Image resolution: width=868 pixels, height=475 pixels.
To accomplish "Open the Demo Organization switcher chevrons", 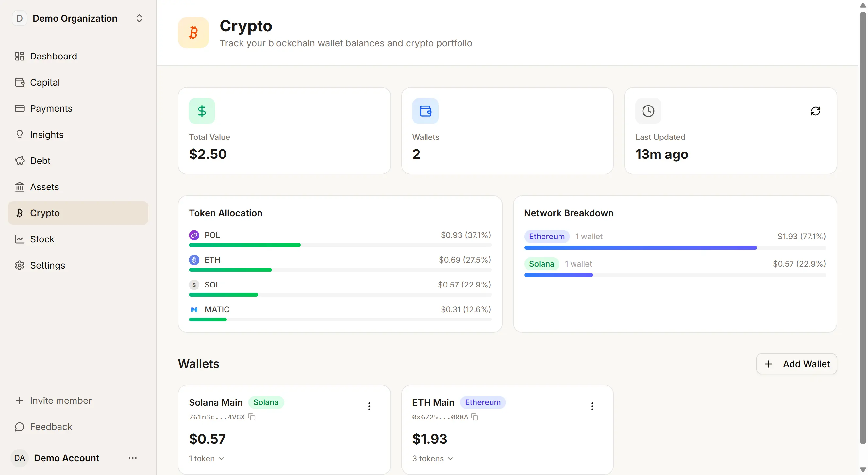I will click(139, 18).
